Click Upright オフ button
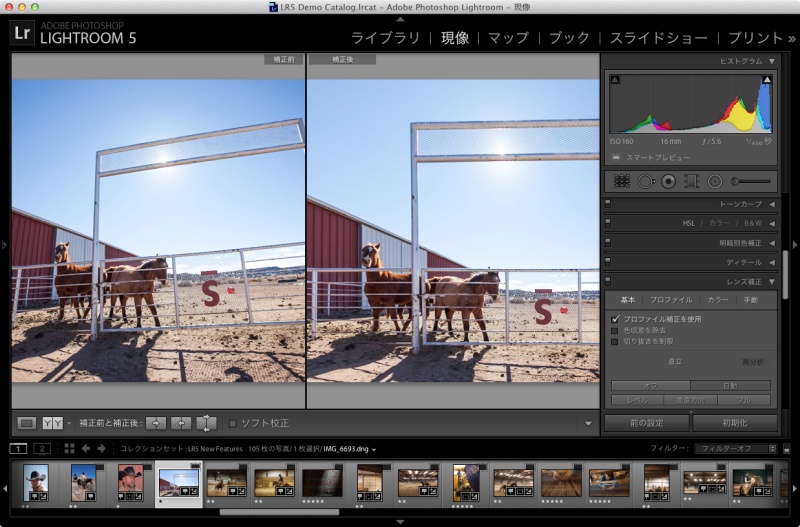Viewport: 800px width, 527px height. point(651,386)
